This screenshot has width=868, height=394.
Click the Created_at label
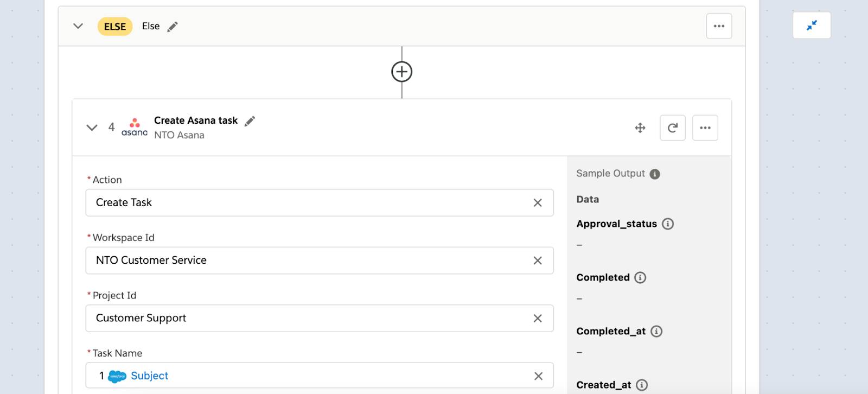[x=604, y=385]
